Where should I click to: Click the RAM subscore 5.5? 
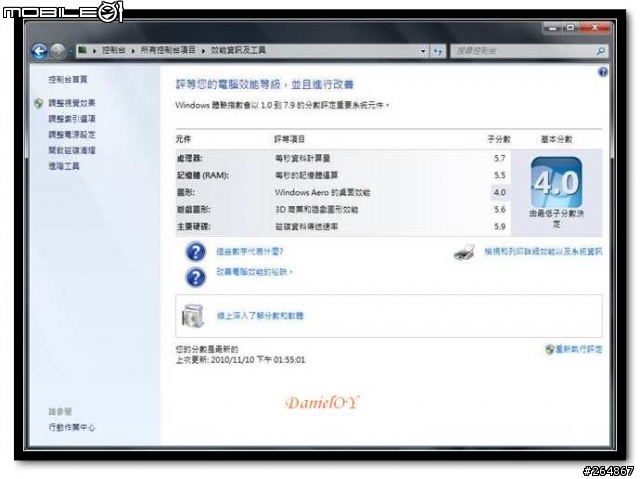coord(500,175)
